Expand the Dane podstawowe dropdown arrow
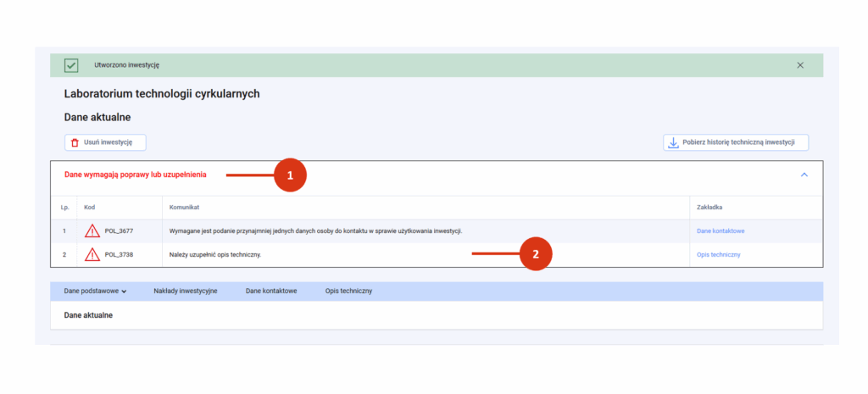 (124, 291)
